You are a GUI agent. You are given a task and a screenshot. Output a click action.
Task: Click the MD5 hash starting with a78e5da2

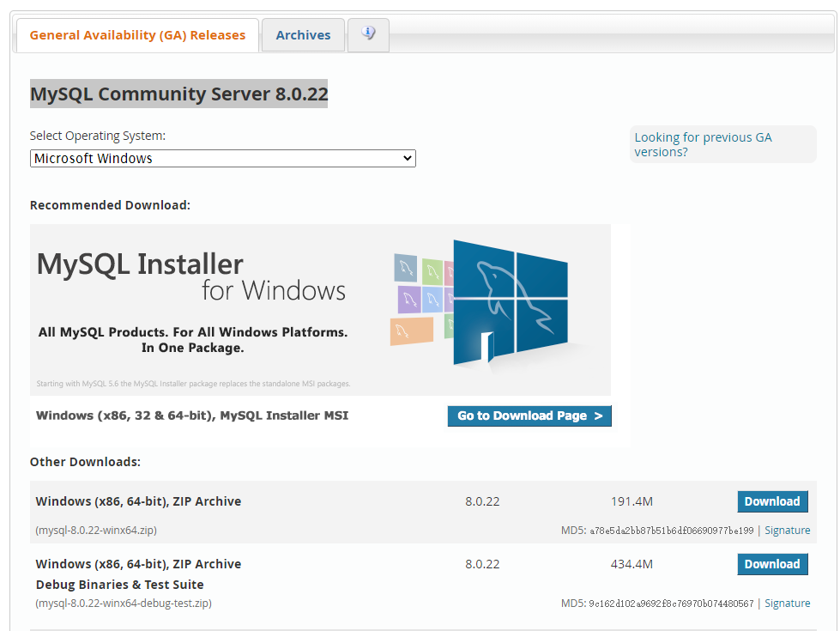[x=672, y=531]
